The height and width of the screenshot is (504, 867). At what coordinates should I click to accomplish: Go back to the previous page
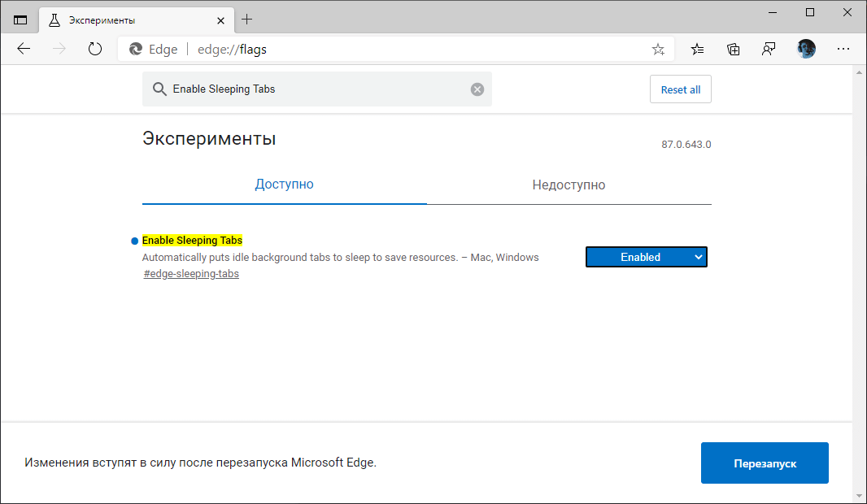pyautogui.click(x=24, y=49)
